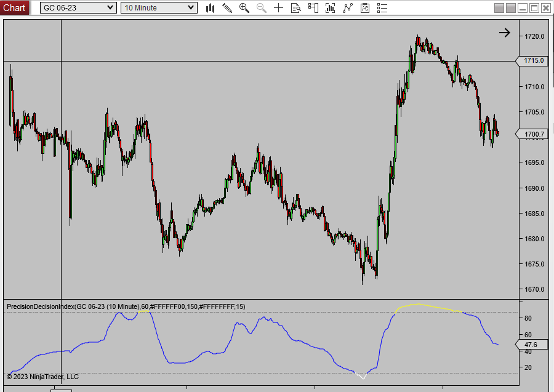Toggle the crosshair cursor
Viewport: 554px width, 392px height.
coord(278,8)
